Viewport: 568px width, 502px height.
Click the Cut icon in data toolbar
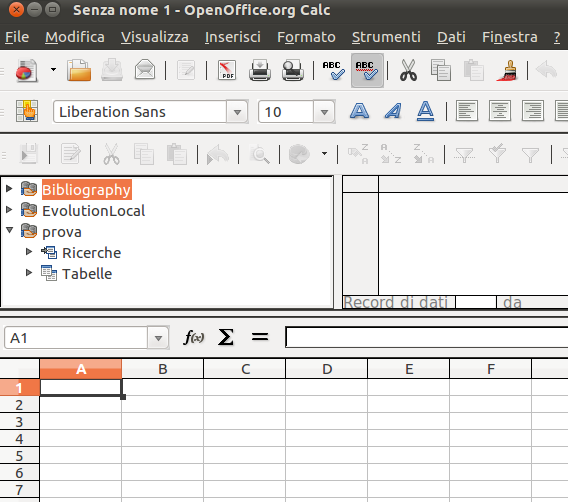tap(111, 154)
